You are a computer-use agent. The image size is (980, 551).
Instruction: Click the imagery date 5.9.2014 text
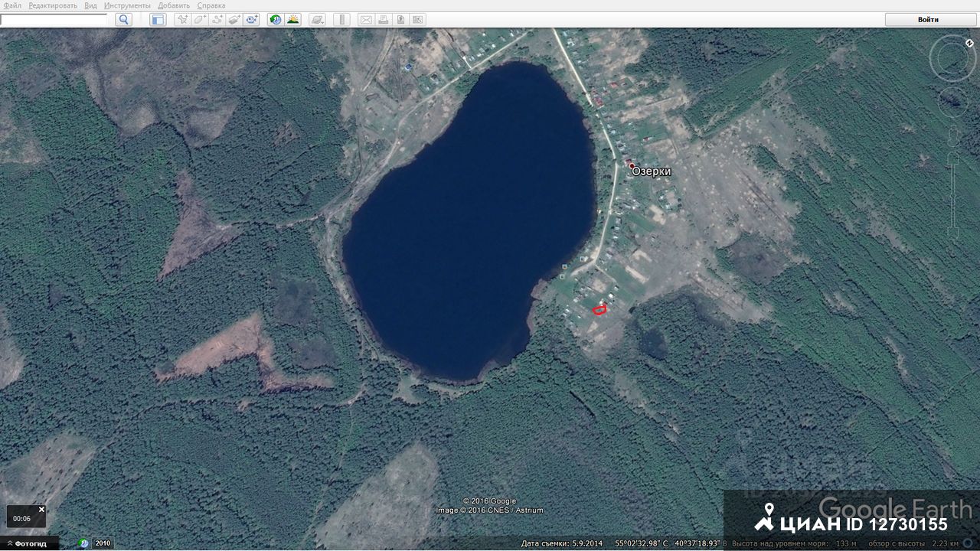561,543
